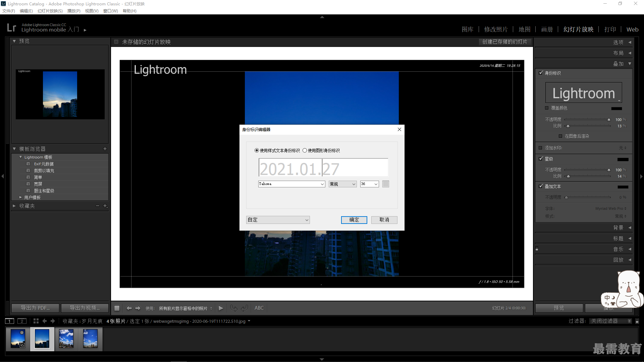
Task: Select the Widescreen template
Action: coord(38,184)
